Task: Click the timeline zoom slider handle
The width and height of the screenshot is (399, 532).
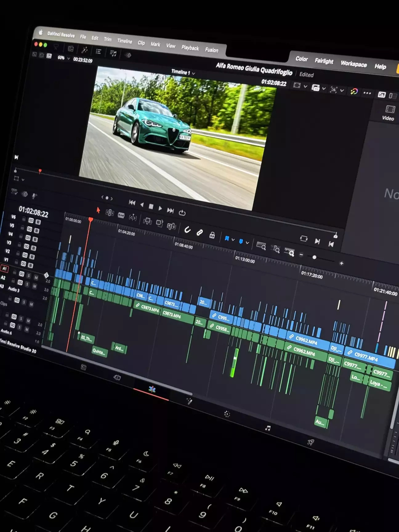Action: [314, 257]
